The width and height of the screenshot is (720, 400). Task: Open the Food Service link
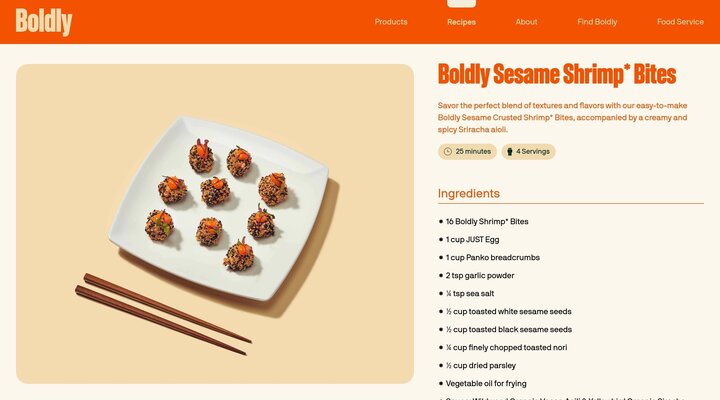click(x=680, y=22)
